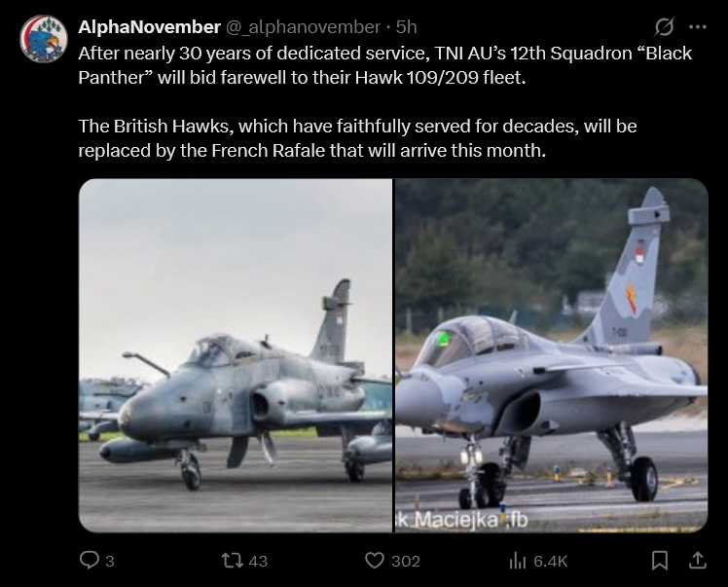728x587 pixels.
Task: Open the post's 5h timestamp link
Action: tap(407, 27)
